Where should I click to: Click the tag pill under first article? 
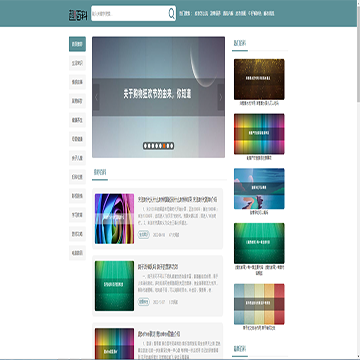click(x=144, y=234)
